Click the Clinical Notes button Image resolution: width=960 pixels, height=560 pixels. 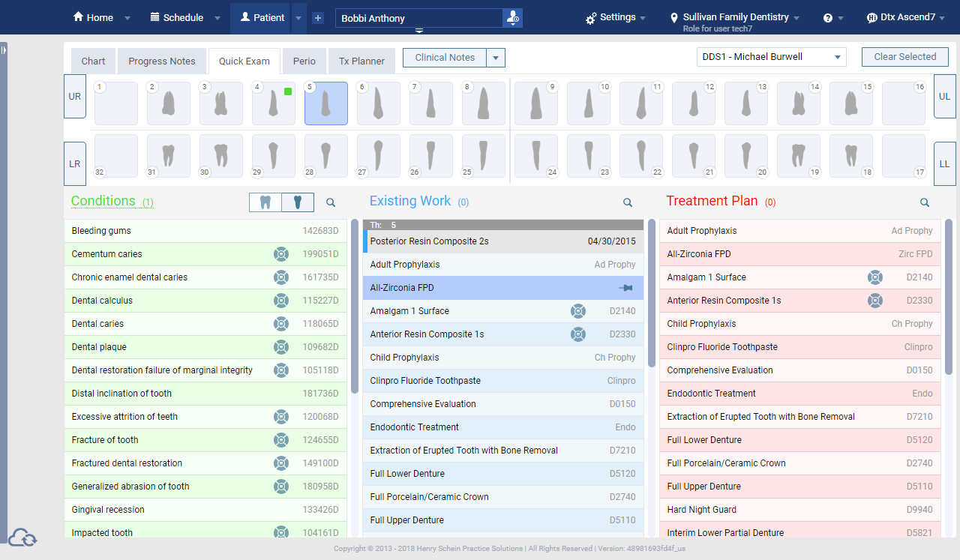tap(445, 57)
